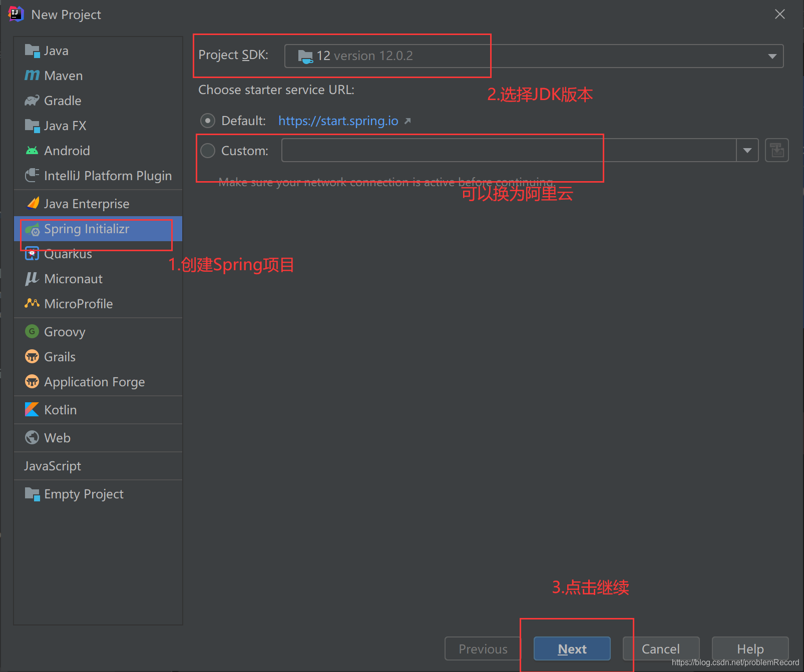Select the Web entry

click(x=98, y=438)
